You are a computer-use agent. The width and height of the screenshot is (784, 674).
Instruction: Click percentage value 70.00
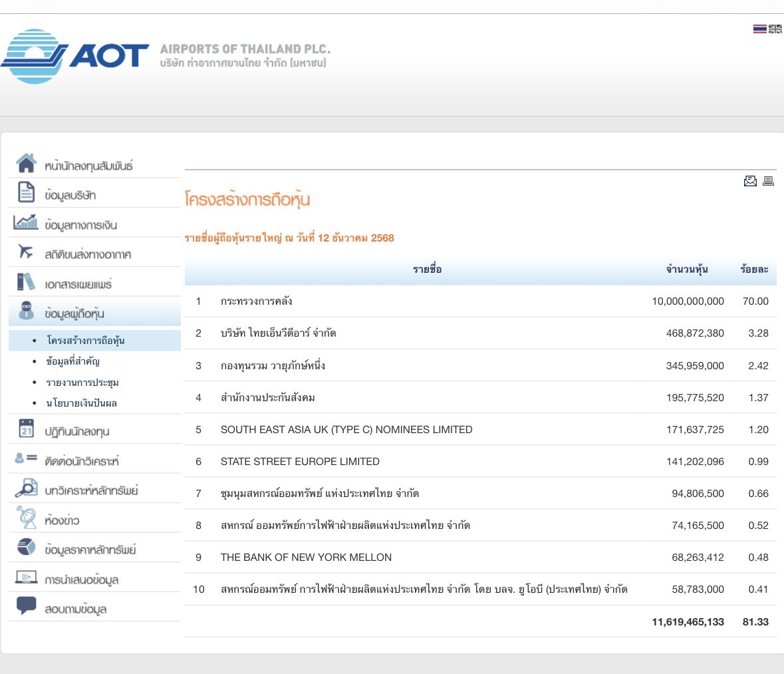click(755, 301)
